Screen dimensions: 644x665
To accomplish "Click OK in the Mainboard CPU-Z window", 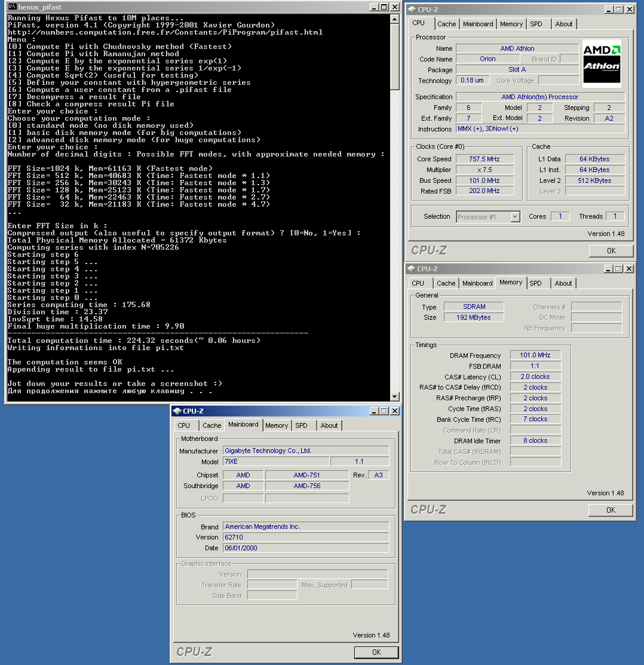I will [x=376, y=652].
